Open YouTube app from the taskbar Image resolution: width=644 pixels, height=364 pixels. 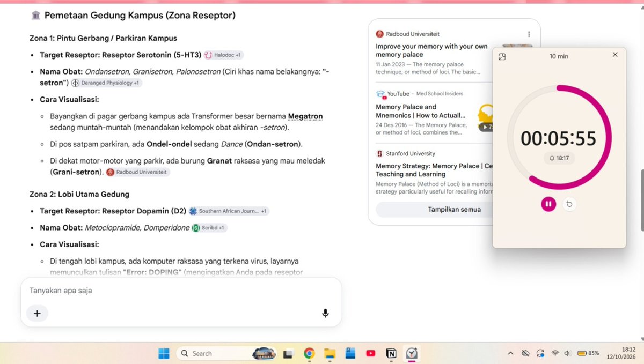point(370,353)
